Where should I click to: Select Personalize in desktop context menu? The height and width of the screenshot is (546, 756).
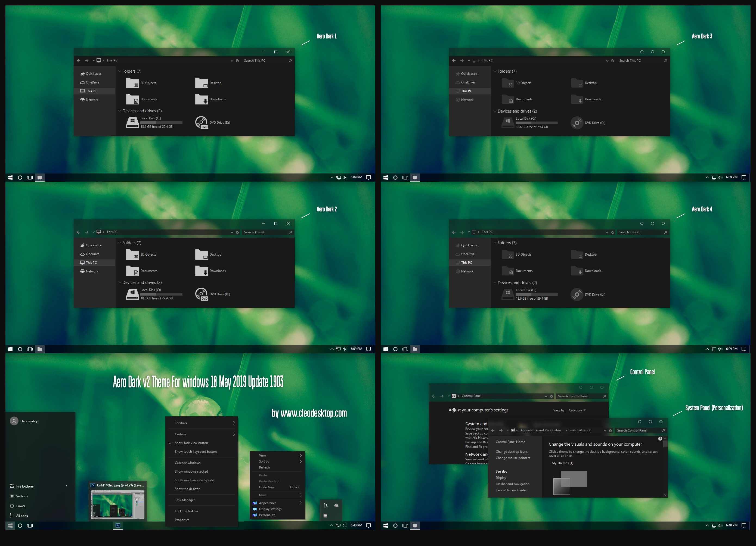[277, 515]
